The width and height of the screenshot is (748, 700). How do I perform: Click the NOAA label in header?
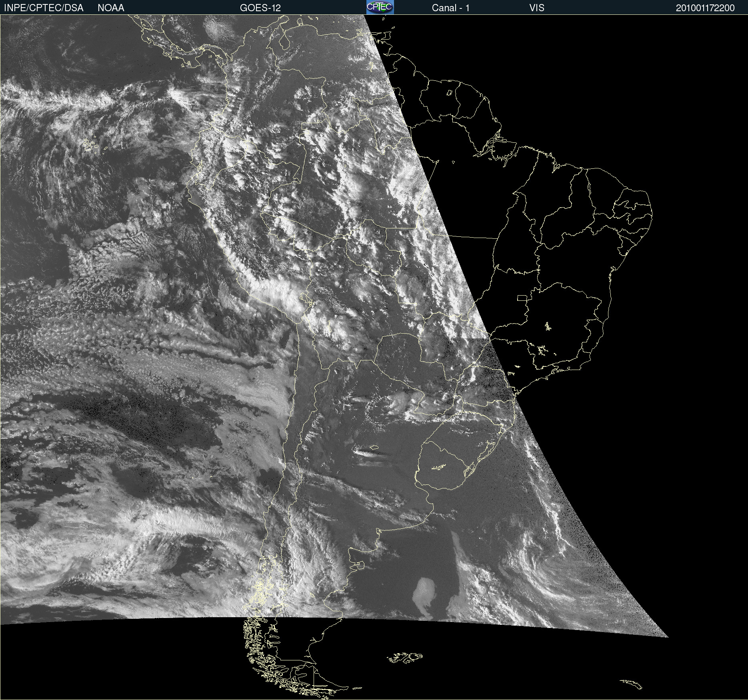[111, 8]
